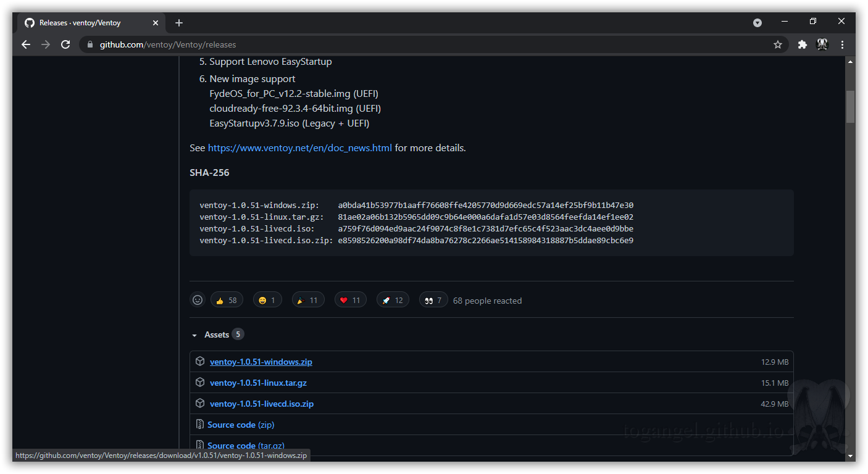
Task: Click the 68 people reacted text
Action: coord(487,301)
